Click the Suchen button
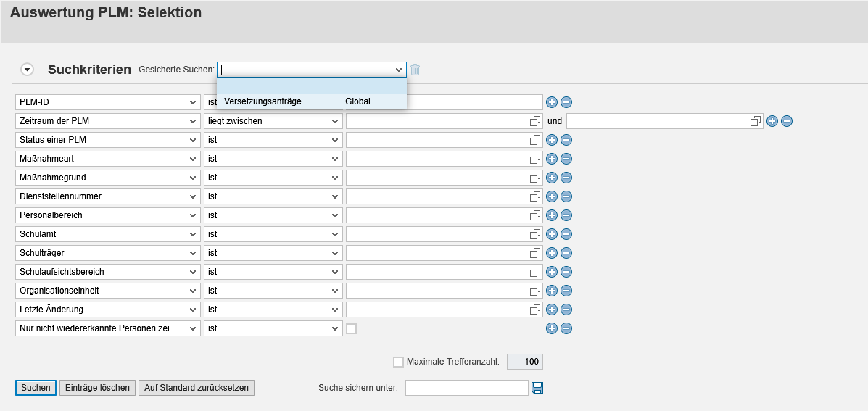This screenshot has height=411, width=868. click(36, 388)
